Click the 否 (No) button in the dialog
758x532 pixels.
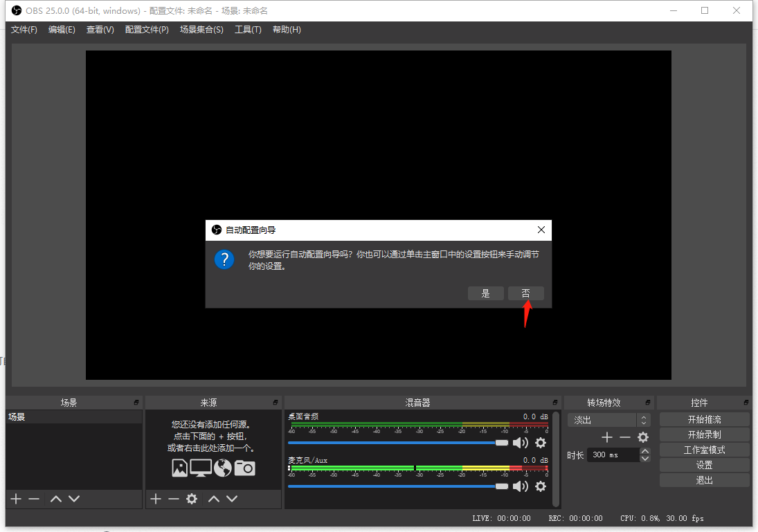coord(525,293)
